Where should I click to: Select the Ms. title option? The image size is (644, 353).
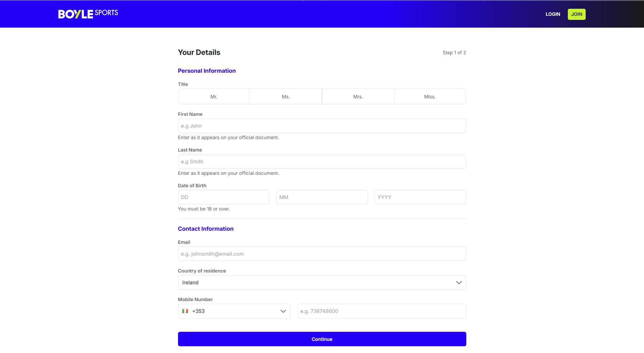(x=286, y=97)
